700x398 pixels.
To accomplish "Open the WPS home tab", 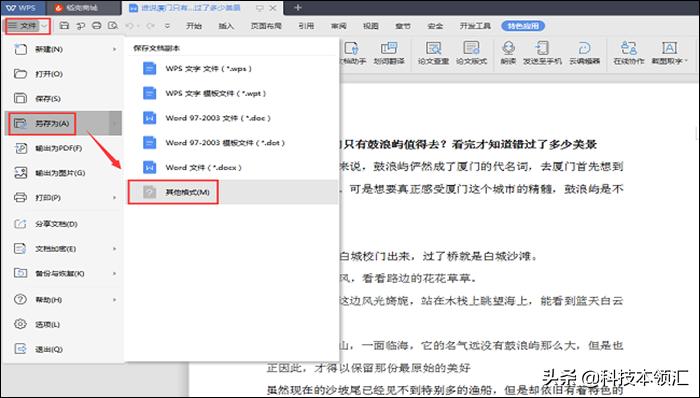I will point(22,8).
